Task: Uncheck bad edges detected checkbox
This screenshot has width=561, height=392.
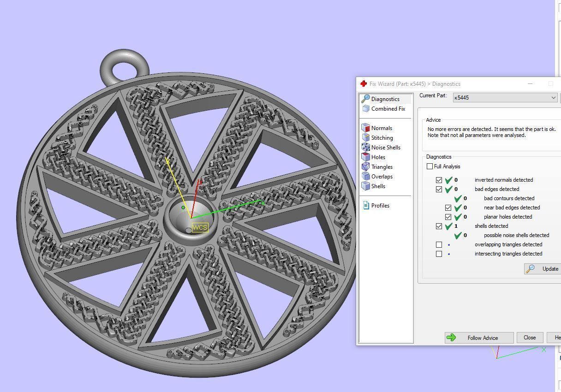Action: coord(439,189)
